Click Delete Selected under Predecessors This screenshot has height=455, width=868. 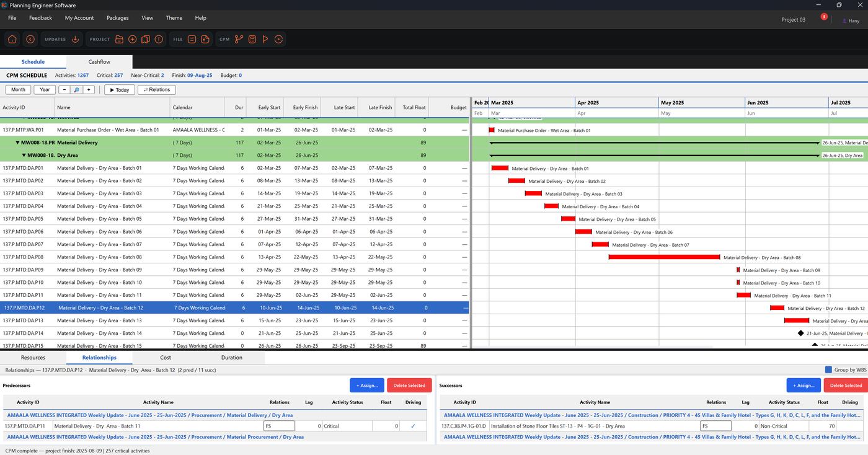coord(409,385)
